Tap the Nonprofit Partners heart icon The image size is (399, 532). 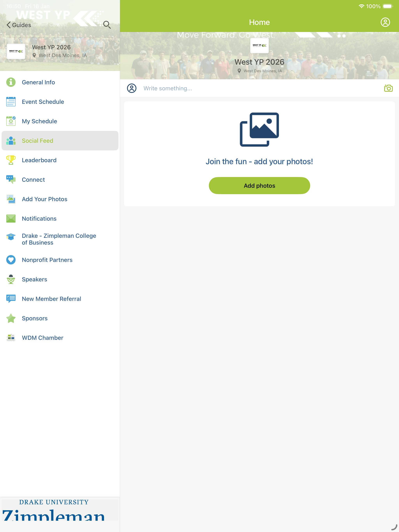[x=11, y=260]
